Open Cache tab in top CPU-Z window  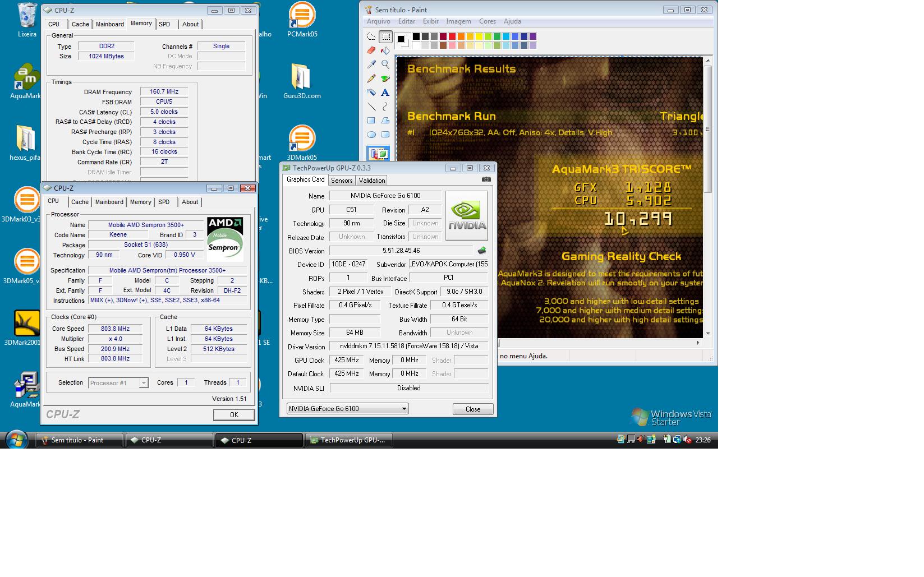[x=80, y=24]
